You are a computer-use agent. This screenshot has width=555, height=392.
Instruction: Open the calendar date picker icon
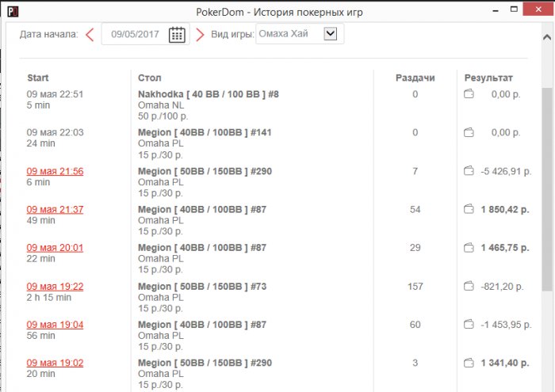177,34
